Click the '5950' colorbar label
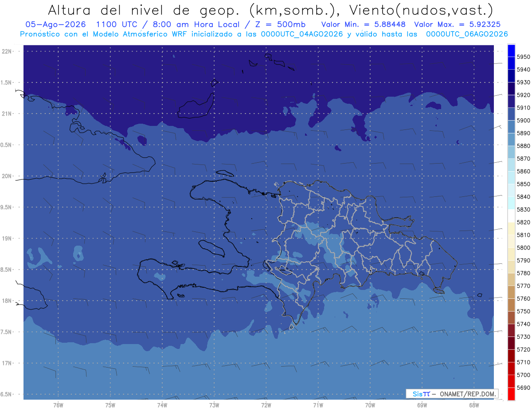 pos(524,57)
